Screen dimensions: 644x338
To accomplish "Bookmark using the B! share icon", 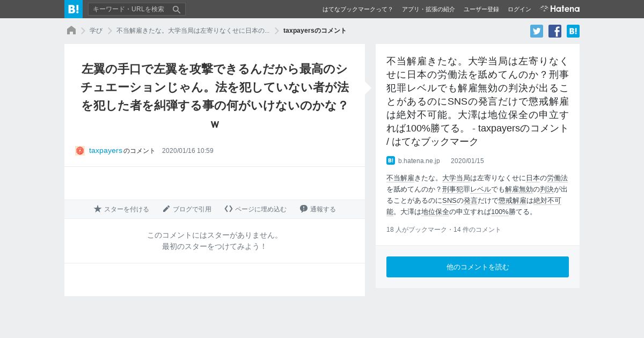I will (x=573, y=31).
